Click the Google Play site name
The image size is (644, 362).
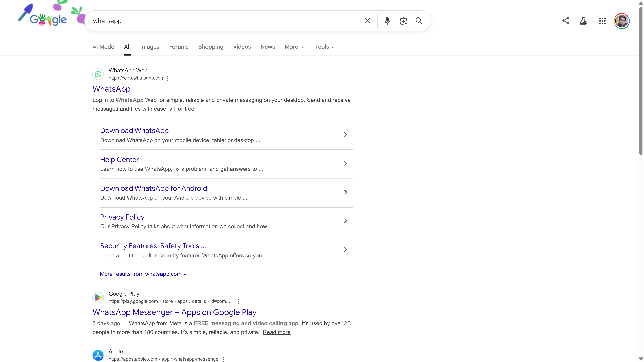tap(124, 294)
